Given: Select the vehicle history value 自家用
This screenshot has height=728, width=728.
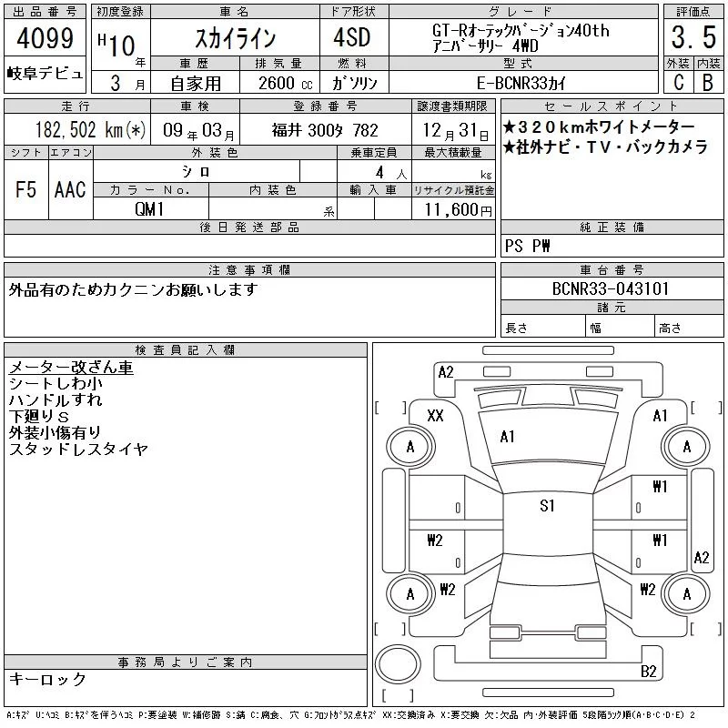Looking at the screenshot, I should (196, 84).
